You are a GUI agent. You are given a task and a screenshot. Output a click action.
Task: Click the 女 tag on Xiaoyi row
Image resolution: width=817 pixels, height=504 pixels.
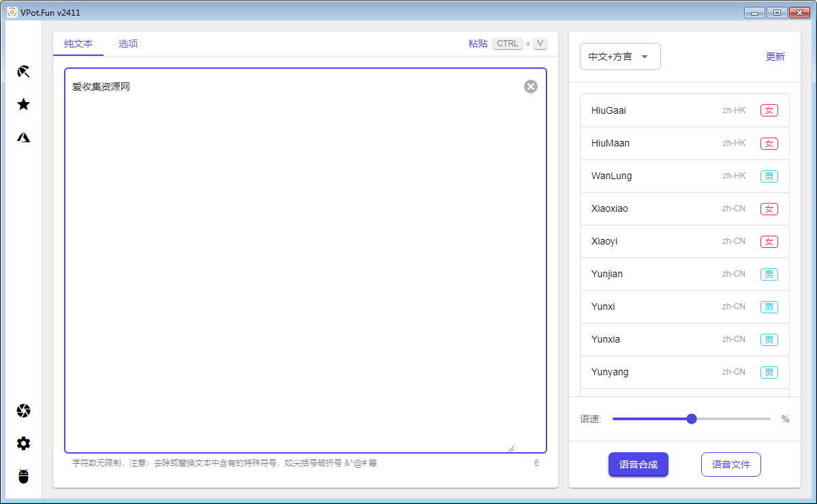[769, 242]
